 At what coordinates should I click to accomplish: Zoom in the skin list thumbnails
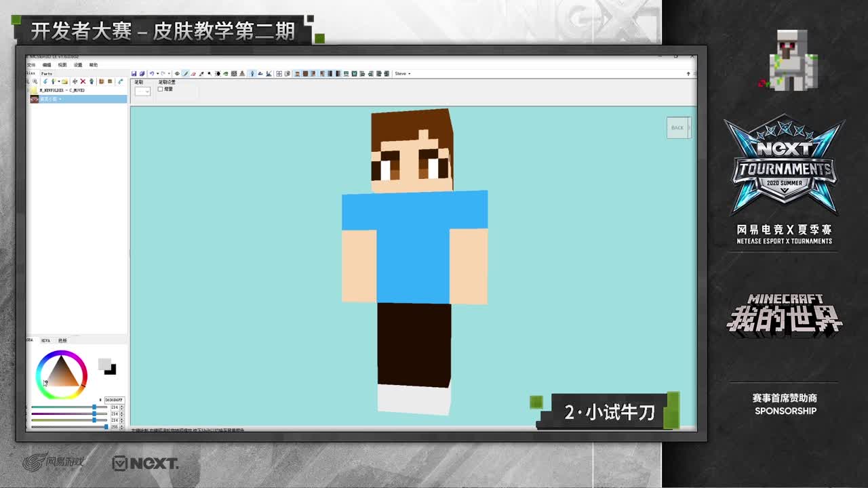[35, 81]
